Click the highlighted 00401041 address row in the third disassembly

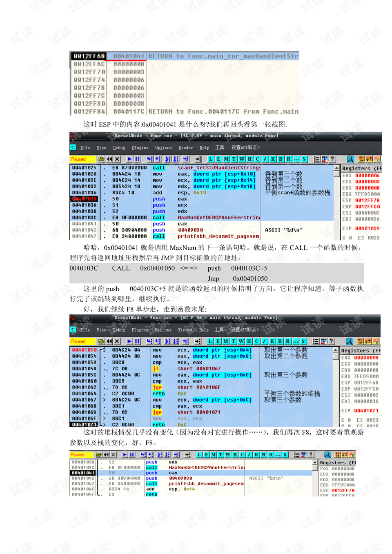(83, 473)
